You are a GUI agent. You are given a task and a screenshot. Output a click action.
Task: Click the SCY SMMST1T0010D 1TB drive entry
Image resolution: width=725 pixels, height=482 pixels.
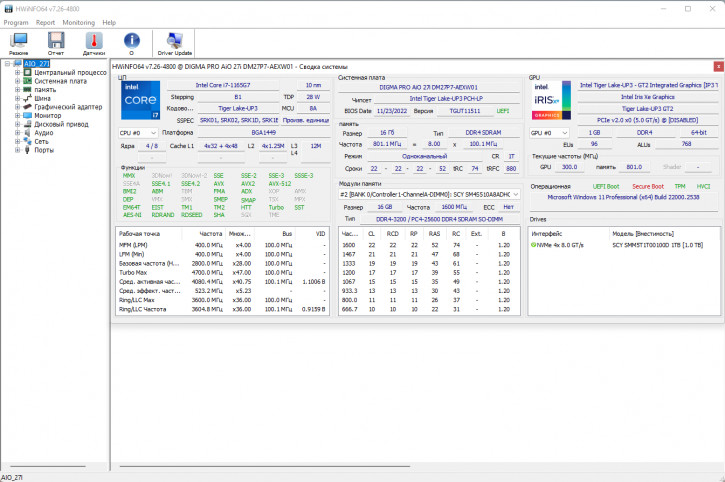coord(657,245)
